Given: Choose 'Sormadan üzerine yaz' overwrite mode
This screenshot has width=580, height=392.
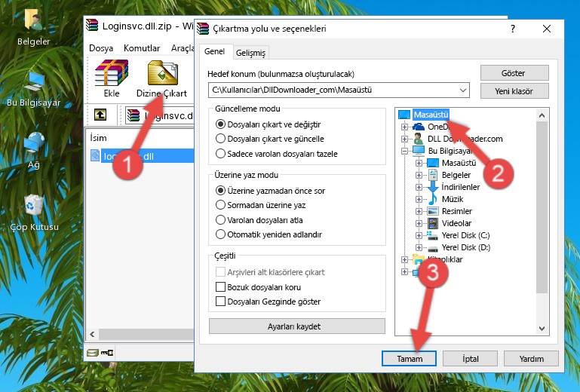Looking at the screenshot, I should 221,205.
